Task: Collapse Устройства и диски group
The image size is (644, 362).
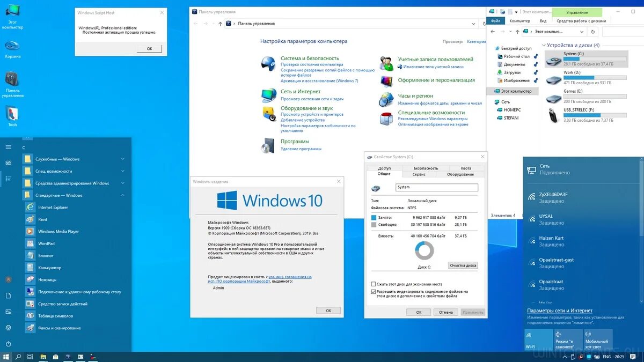Action: point(544,46)
